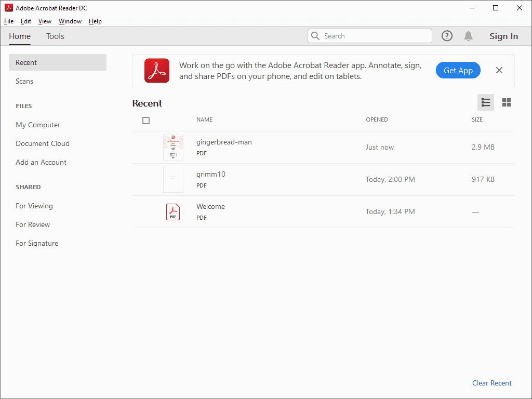Image resolution: width=532 pixels, height=399 pixels.
Task: Click the Get App button
Action: pos(458,70)
